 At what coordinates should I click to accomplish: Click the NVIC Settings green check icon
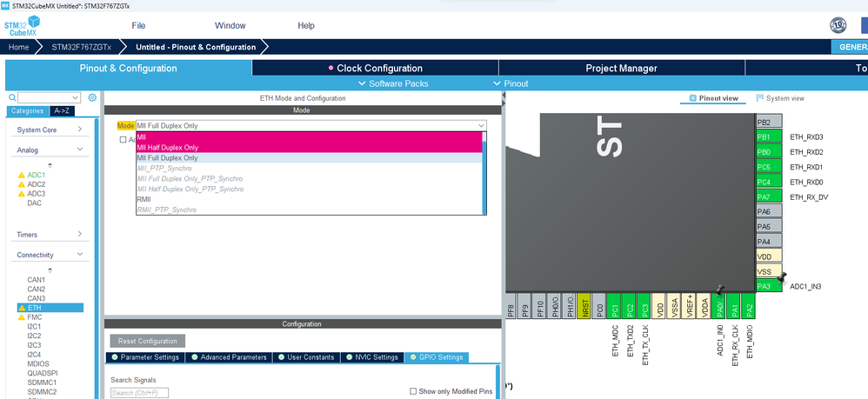(x=348, y=357)
